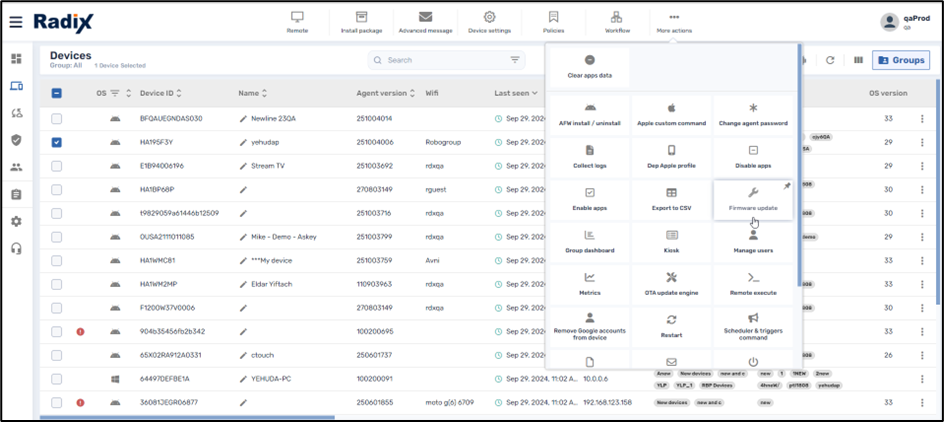Select Dep Apple profile action
This screenshot has width=944, height=422.
coord(671,157)
